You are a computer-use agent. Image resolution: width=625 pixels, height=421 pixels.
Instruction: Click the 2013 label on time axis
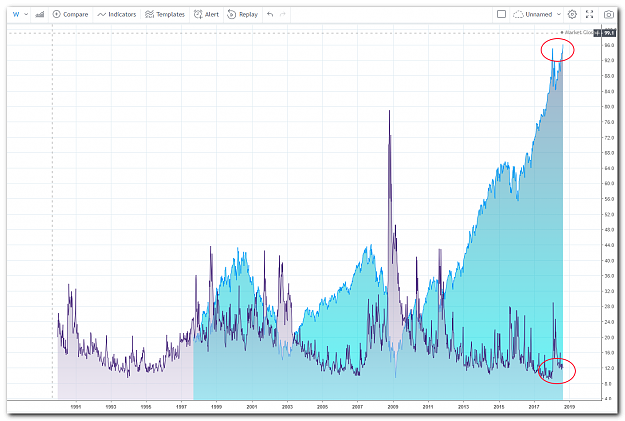(464, 407)
